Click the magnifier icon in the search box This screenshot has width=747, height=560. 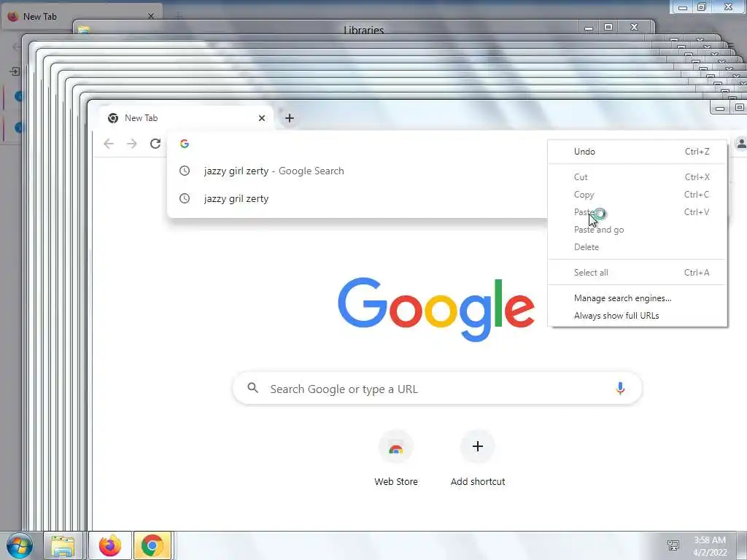pyautogui.click(x=253, y=388)
